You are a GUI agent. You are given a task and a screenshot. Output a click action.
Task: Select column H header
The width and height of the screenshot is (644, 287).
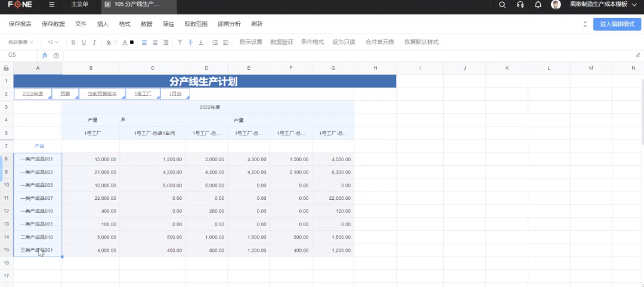(375, 68)
